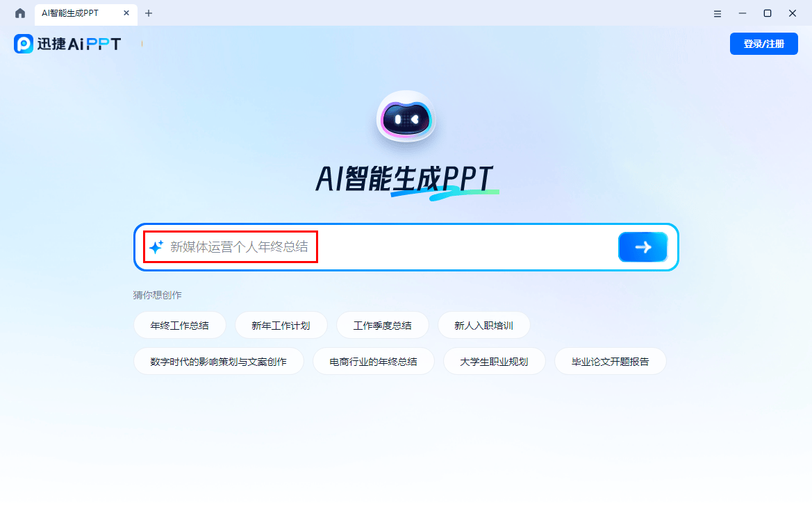Switch to the AI智能生成PPT tab
Viewport: 812px width, 529px height.
(75, 13)
